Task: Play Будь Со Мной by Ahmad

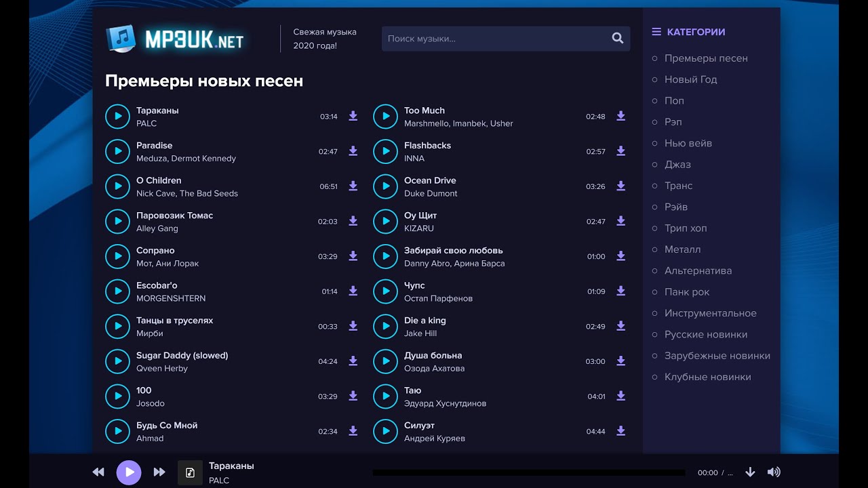Action: 117,431
